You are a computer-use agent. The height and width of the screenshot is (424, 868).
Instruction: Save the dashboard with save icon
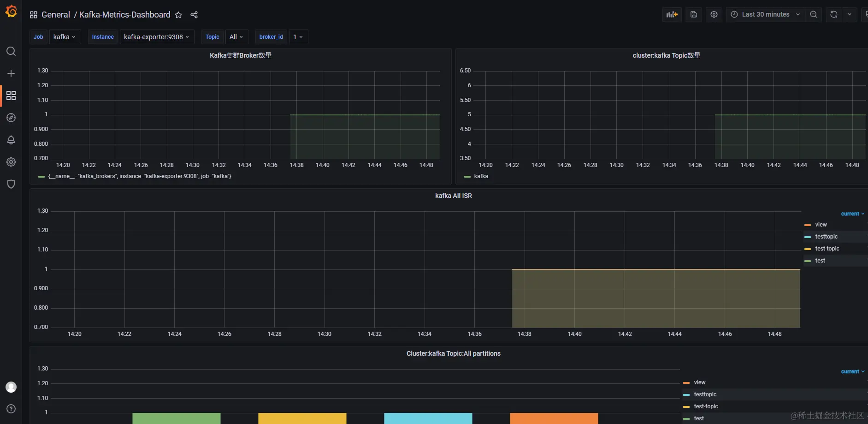coord(694,14)
